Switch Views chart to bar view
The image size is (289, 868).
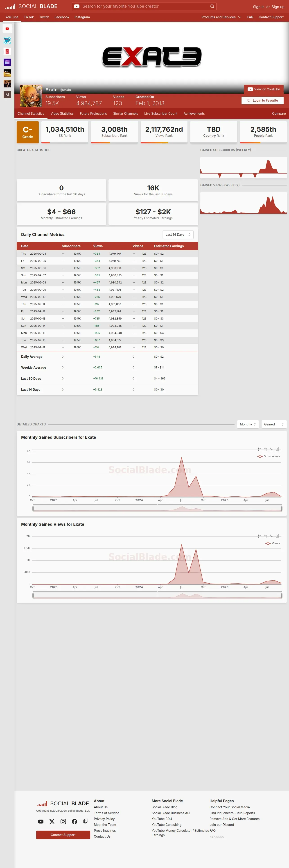point(278,537)
